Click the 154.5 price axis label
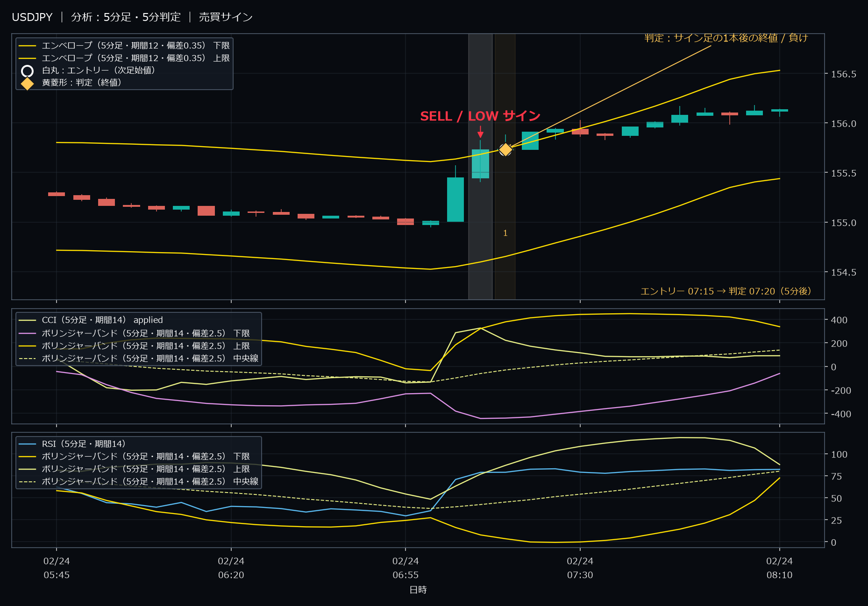Image resolution: width=868 pixels, height=606 pixels. 843,272
